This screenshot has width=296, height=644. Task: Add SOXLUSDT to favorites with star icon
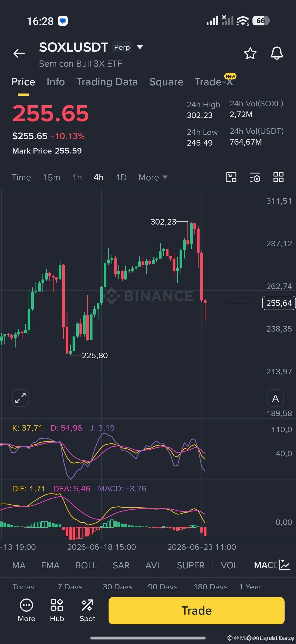click(250, 53)
